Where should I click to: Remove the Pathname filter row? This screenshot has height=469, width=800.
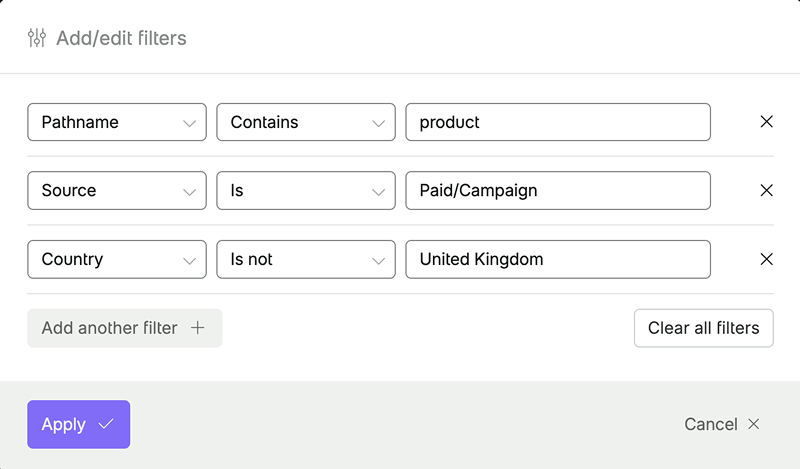pyautogui.click(x=767, y=122)
